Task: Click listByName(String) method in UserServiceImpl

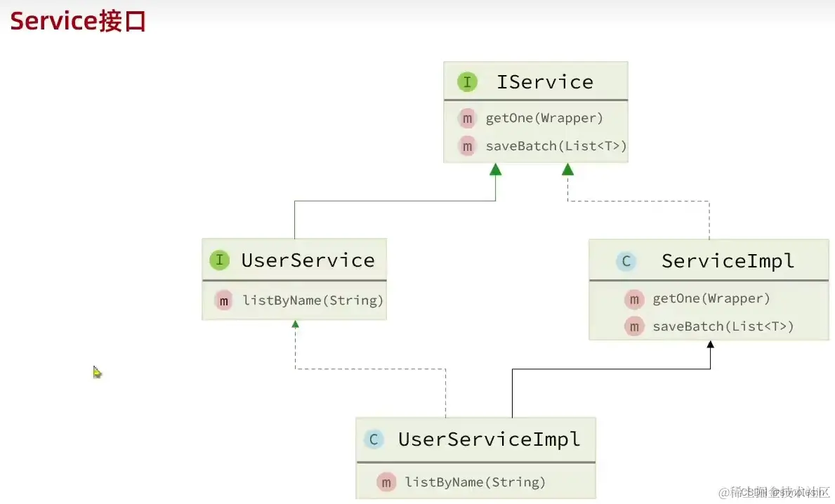Action: [x=475, y=482]
